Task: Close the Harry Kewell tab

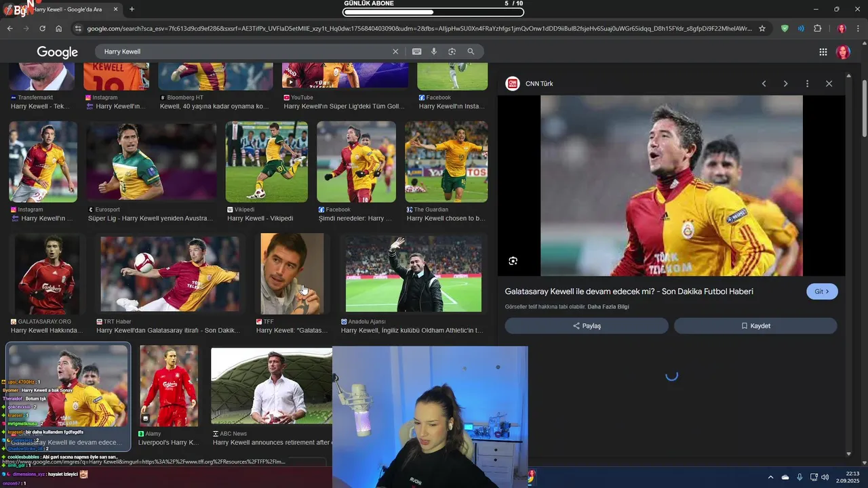Action: pos(115,9)
